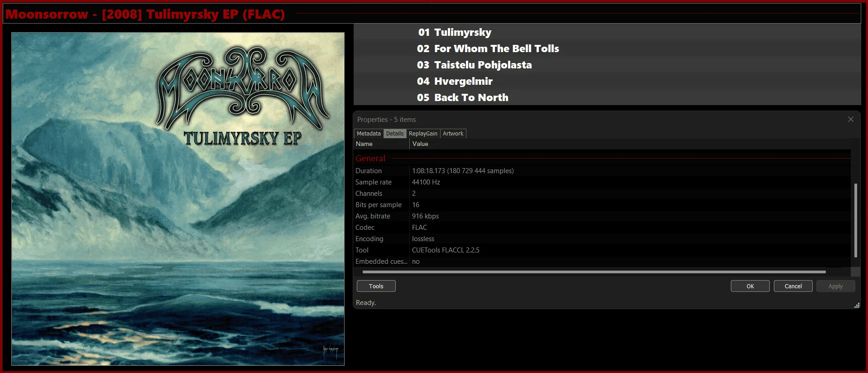Select the Duration property row
Screen dimensions: 868x373
(x=602, y=171)
